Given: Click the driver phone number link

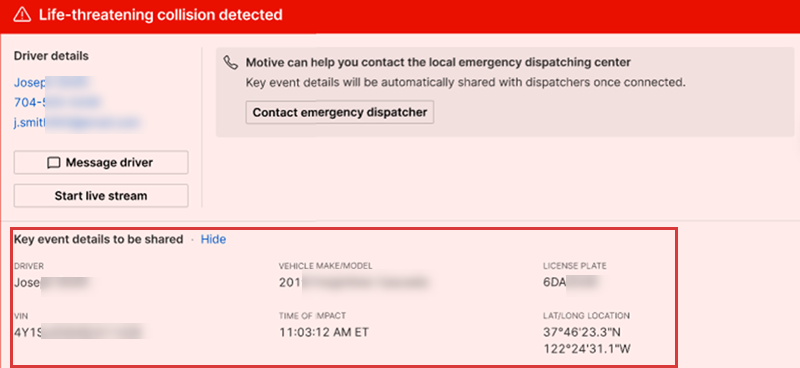Looking at the screenshot, I should (x=57, y=103).
